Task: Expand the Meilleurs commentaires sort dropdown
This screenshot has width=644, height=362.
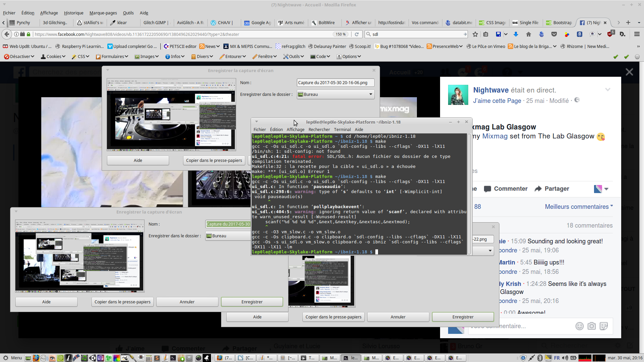Action: 579,207
